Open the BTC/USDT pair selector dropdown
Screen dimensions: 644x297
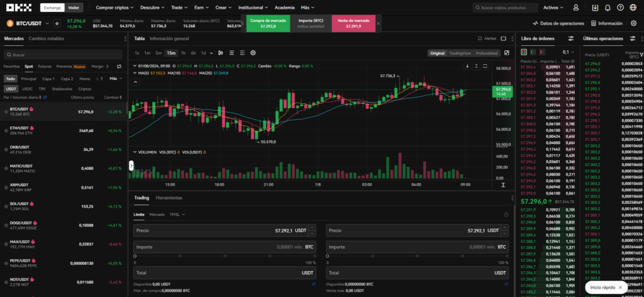[32, 23]
